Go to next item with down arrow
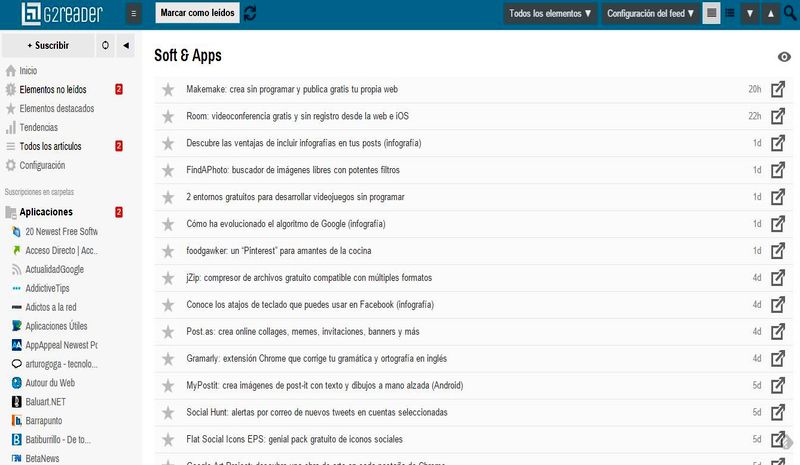Viewport: 800px width, 465px height. tap(750, 14)
